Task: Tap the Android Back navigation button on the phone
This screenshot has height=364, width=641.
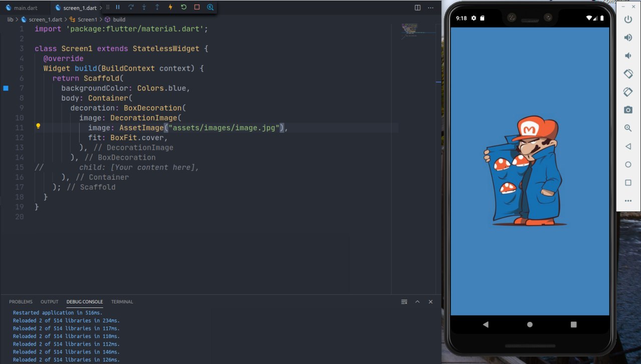Action: (485, 324)
